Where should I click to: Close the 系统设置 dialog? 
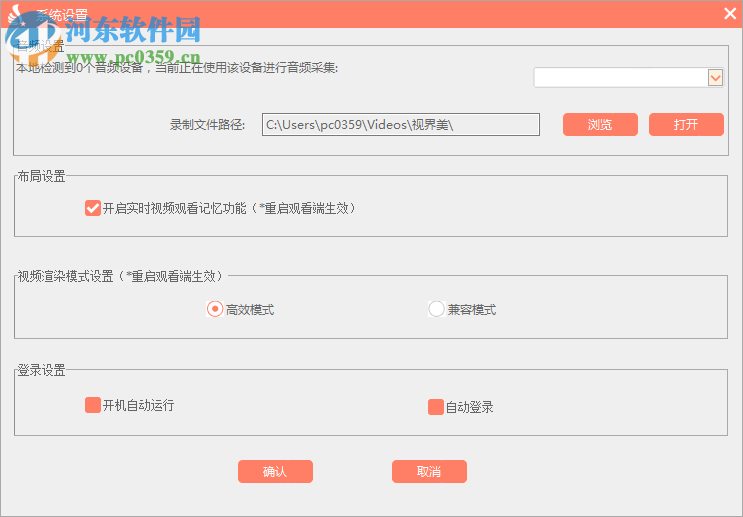pos(730,13)
